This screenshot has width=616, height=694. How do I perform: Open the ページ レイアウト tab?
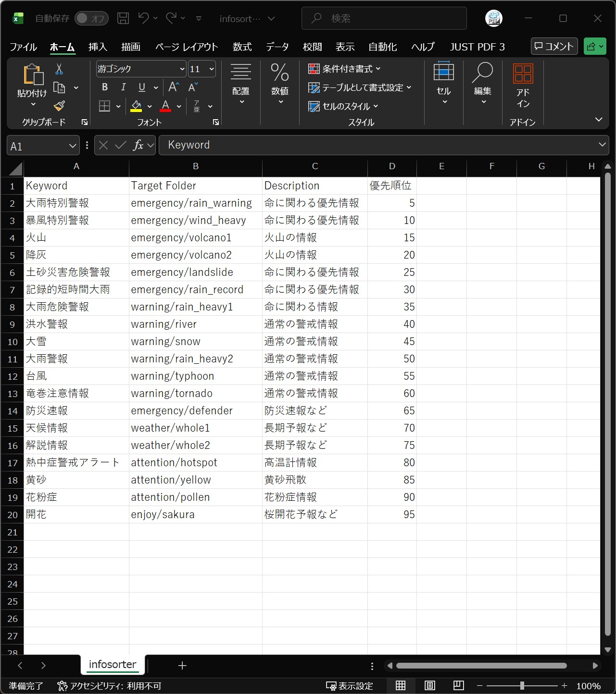click(187, 47)
